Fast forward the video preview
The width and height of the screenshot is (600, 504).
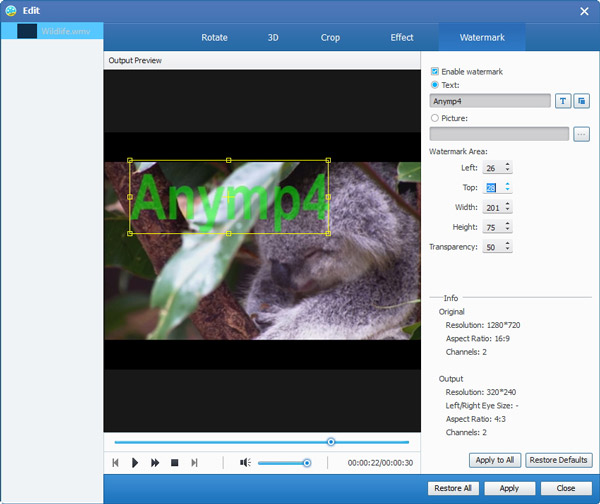point(155,463)
